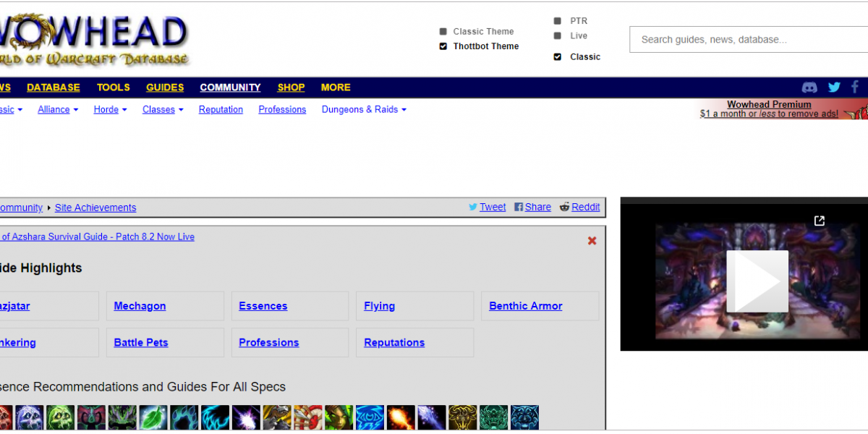Open the Dungeons & Raids dropdown
The image size is (868, 434).
[x=364, y=110]
